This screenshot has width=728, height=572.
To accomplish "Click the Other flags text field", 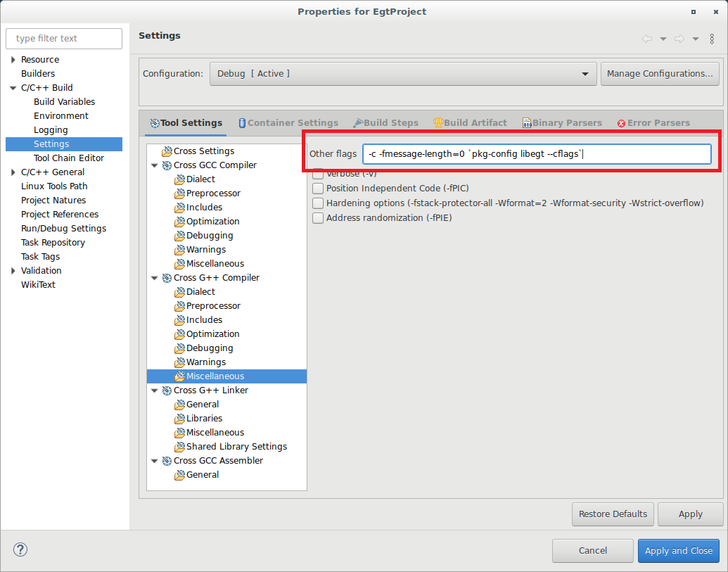I will point(536,154).
